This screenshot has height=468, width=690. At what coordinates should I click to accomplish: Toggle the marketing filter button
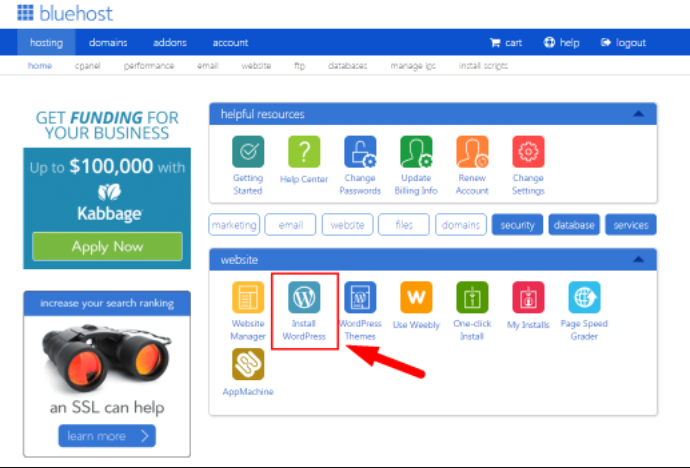tap(234, 225)
